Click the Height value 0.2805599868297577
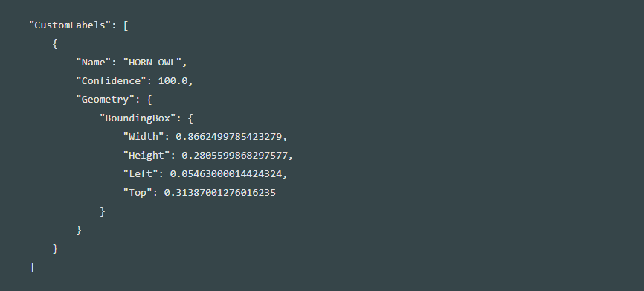Screen dimensions: 644x291 tap(234, 156)
